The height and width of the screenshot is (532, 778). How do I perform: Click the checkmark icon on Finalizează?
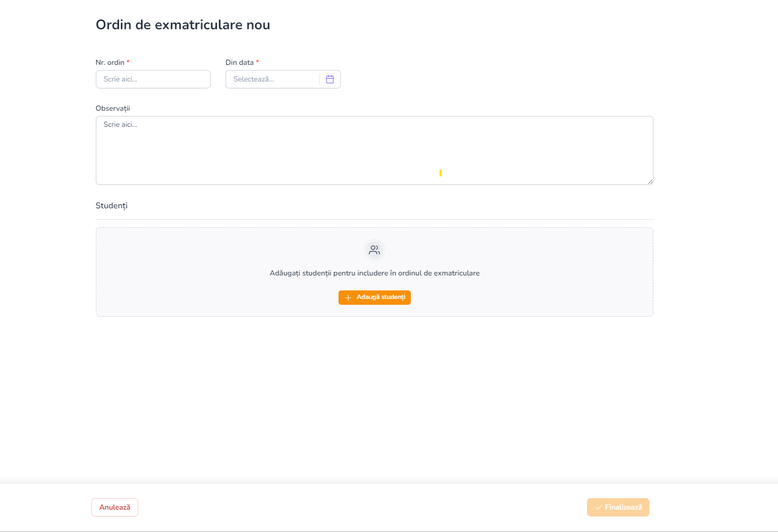tap(599, 507)
